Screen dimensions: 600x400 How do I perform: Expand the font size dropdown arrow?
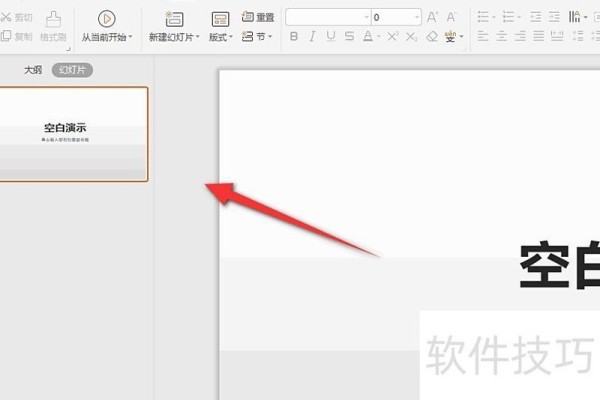pos(417,17)
